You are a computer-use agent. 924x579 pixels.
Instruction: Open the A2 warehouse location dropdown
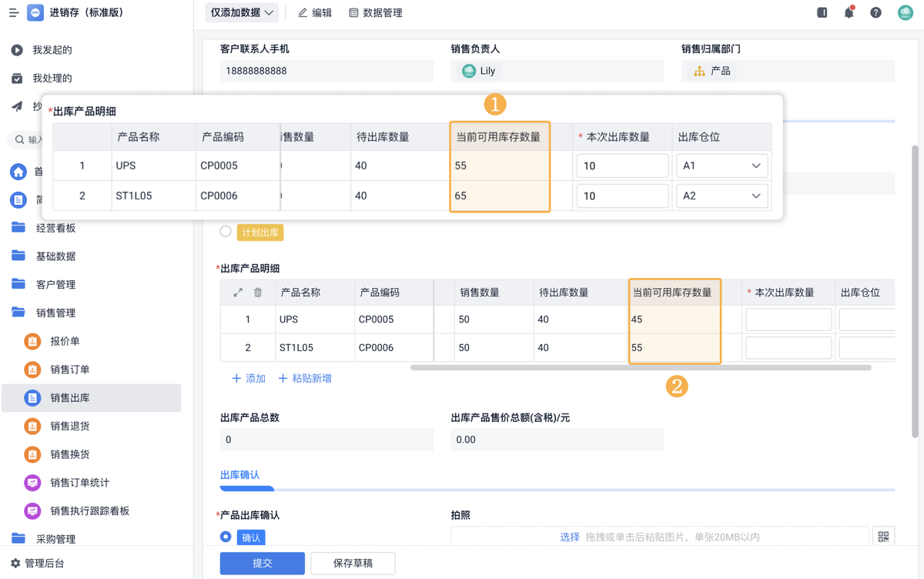pyautogui.click(x=721, y=196)
